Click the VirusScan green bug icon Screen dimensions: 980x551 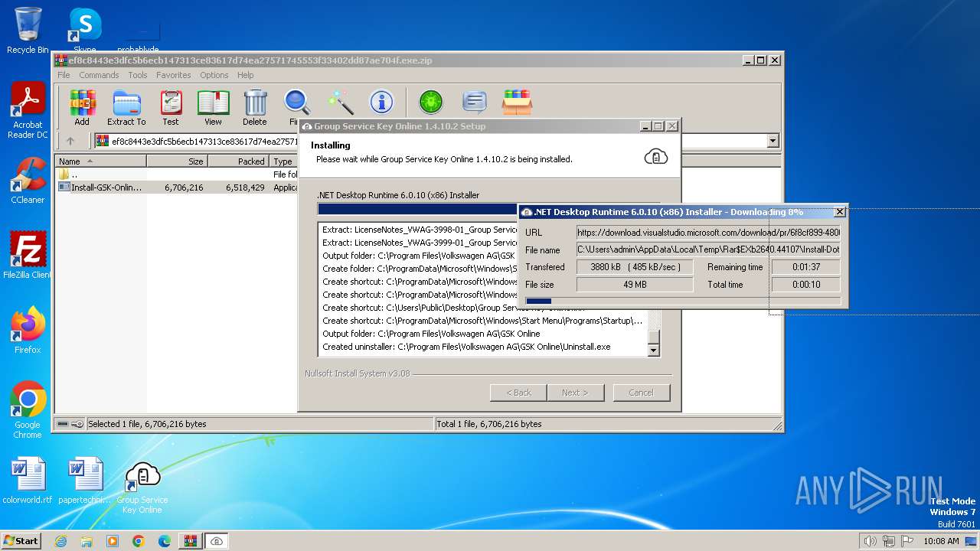click(431, 102)
